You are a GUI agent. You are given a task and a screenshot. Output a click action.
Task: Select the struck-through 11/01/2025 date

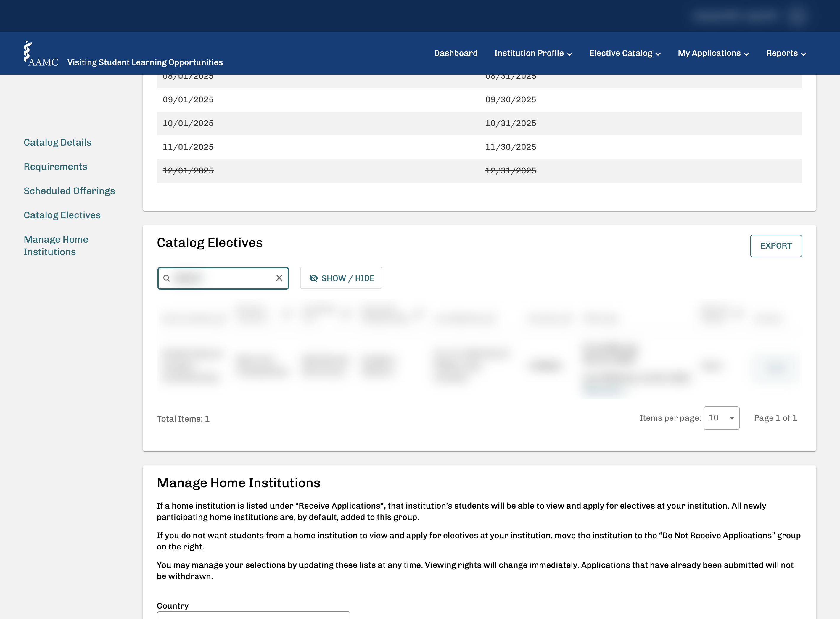188,147
